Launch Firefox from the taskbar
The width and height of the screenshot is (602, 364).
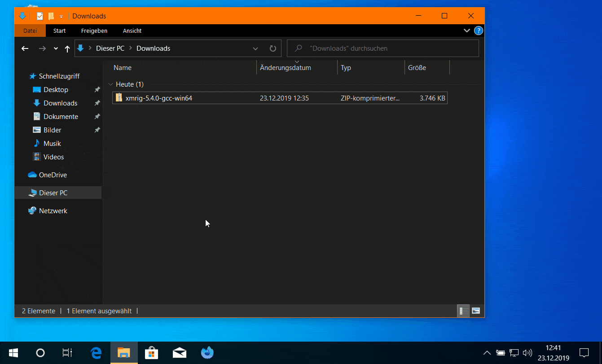click(207, 353)
